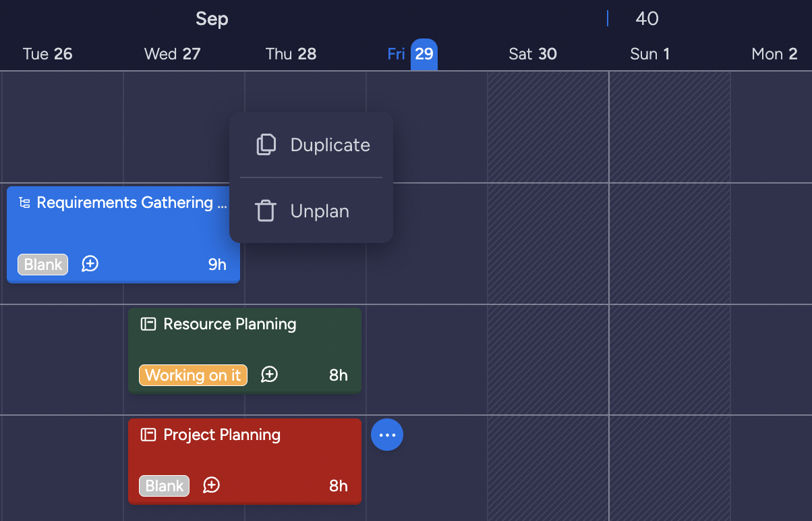Choose Duplicate from the context menu
812x521 pixels.
pos(330,145)
